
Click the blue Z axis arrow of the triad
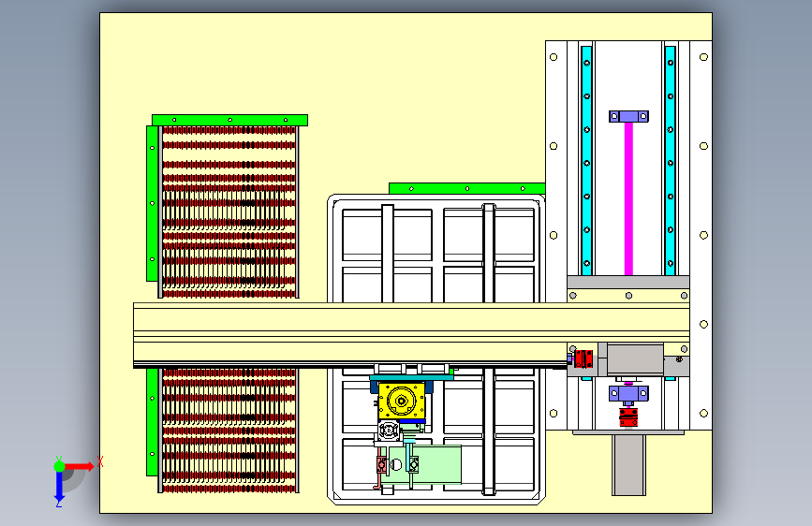[x=59, y=486]
